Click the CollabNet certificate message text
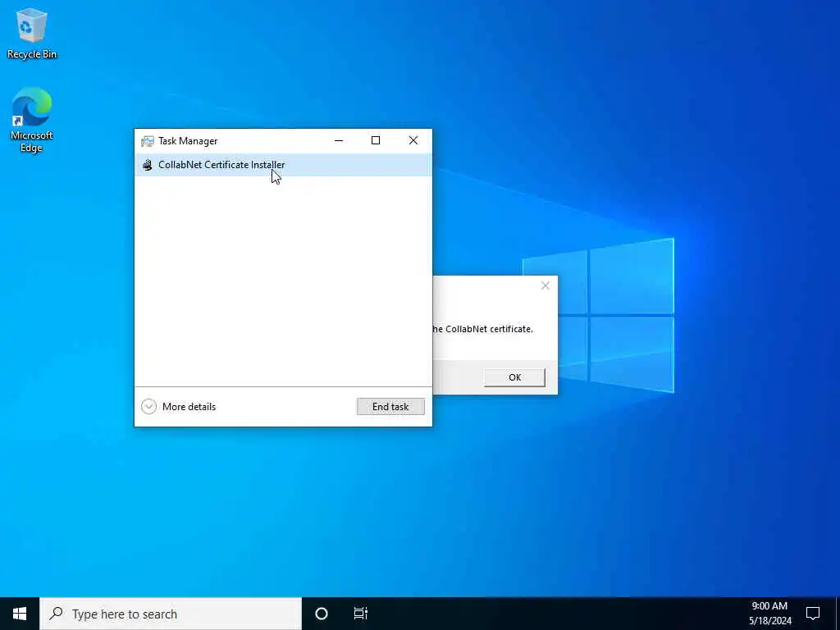 tap(483, 329)
